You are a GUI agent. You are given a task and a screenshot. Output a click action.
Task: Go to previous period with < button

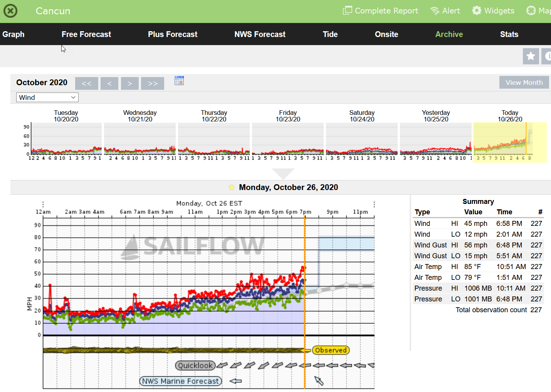point(109,83)
